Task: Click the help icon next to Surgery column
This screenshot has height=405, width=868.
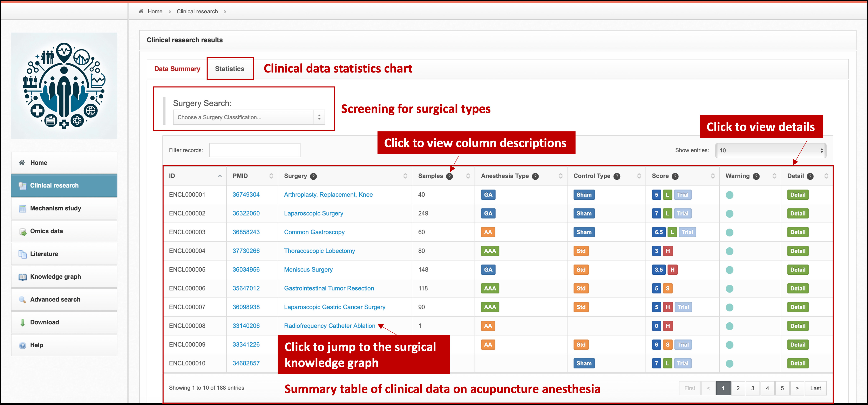Action: tap(313, 176)
